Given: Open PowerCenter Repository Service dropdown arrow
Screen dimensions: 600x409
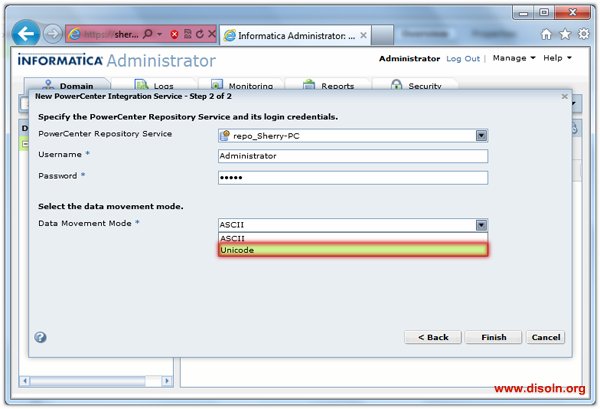Looking at the screenshot, I should [x=481, y=135].
